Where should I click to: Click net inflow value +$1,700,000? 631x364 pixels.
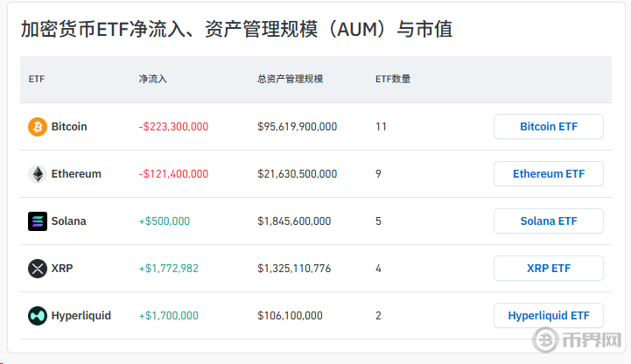(169, 316)
